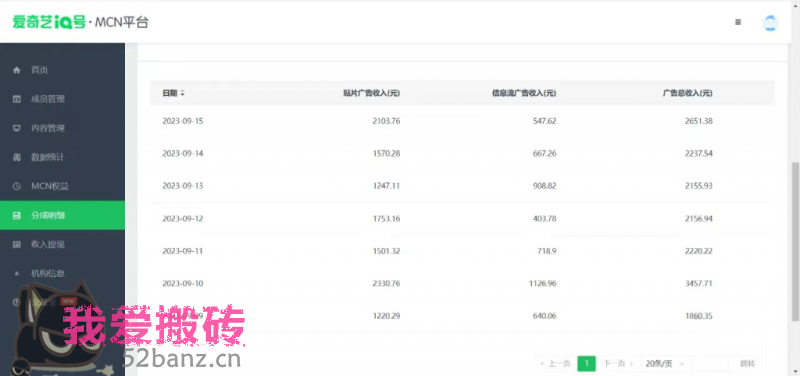The height and width of the screenshot is (376, 800).
Task: Click the value 908.82
Action: [x=545, y=186]
